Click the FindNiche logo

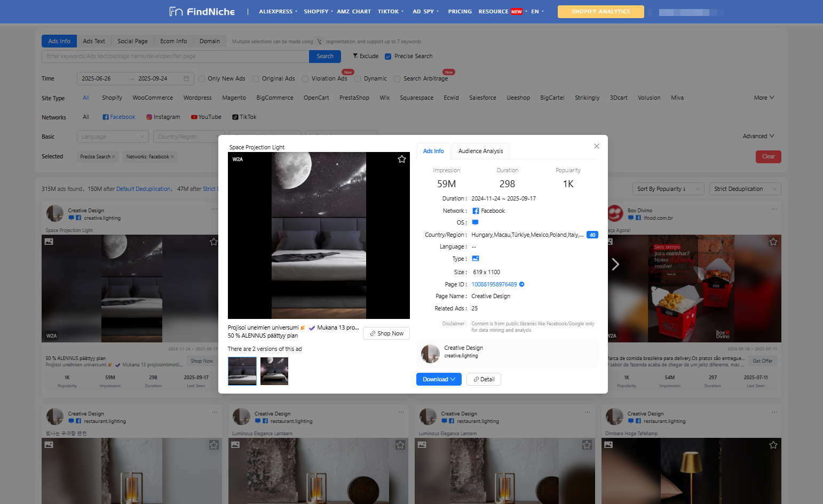[x=201, y=11]
